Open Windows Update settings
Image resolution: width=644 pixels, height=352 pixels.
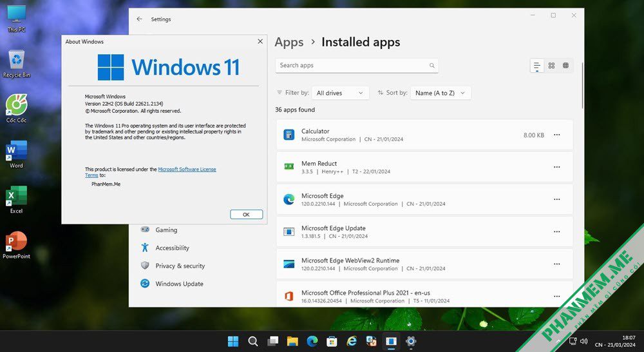pos(179,284)
